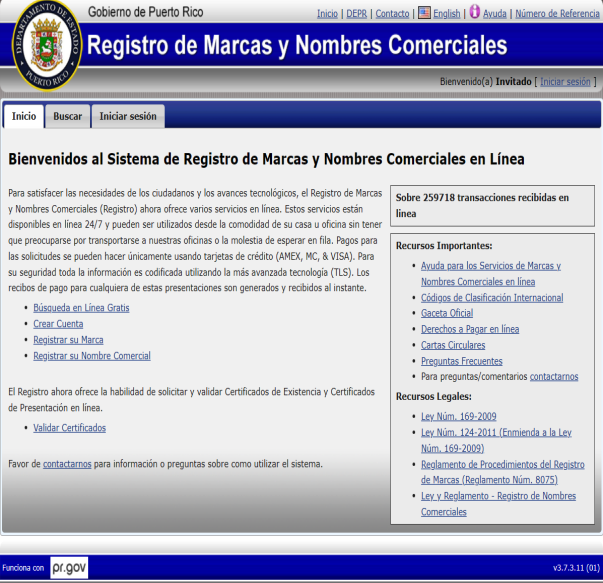Open Ley y Reglamento - Registro de Nombres Comerciales
603x583 pixels.
(x=498, y=504)
